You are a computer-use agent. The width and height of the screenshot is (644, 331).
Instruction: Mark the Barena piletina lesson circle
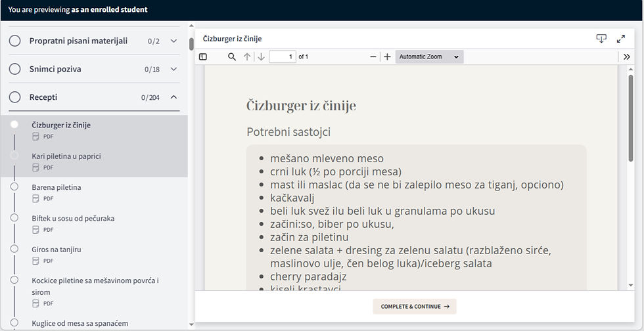tap(14, 187)
